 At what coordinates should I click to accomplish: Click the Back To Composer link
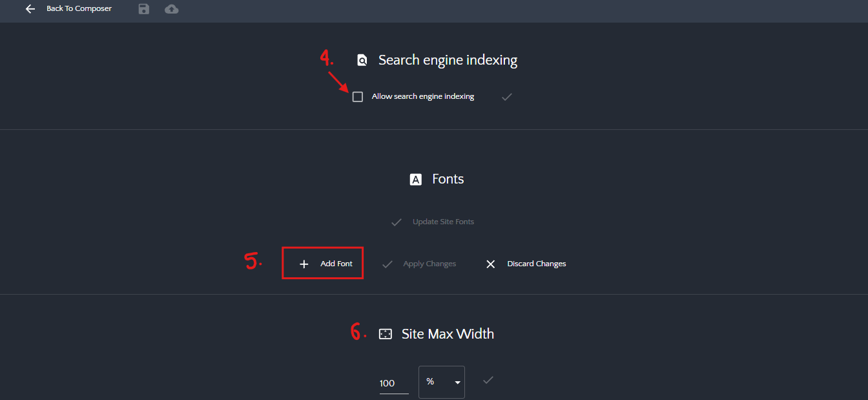coord(79,9)
